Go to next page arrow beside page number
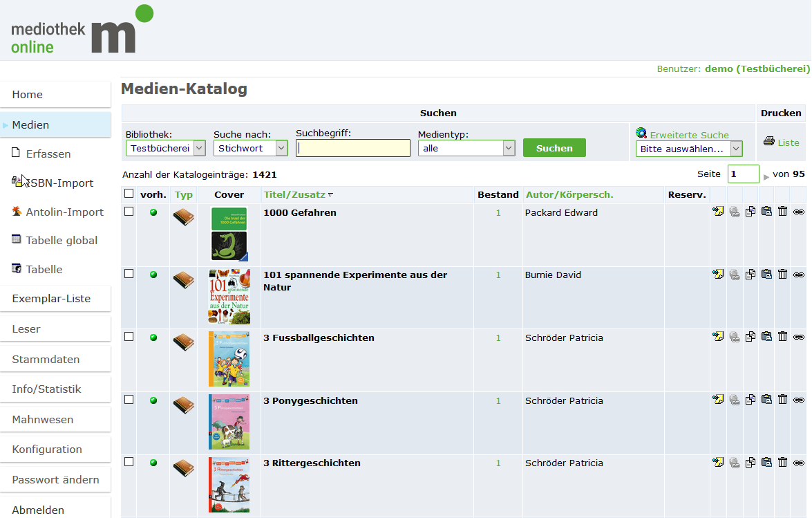This screenshot has height=518, width=812. (x=766, y=177)
